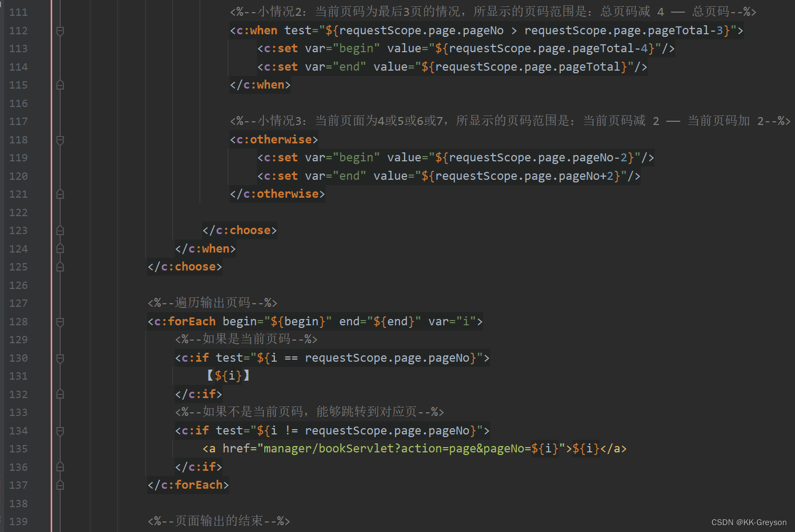Click closing </c:when> tag on line 115

pyautogui.click(x=260, y=85)
